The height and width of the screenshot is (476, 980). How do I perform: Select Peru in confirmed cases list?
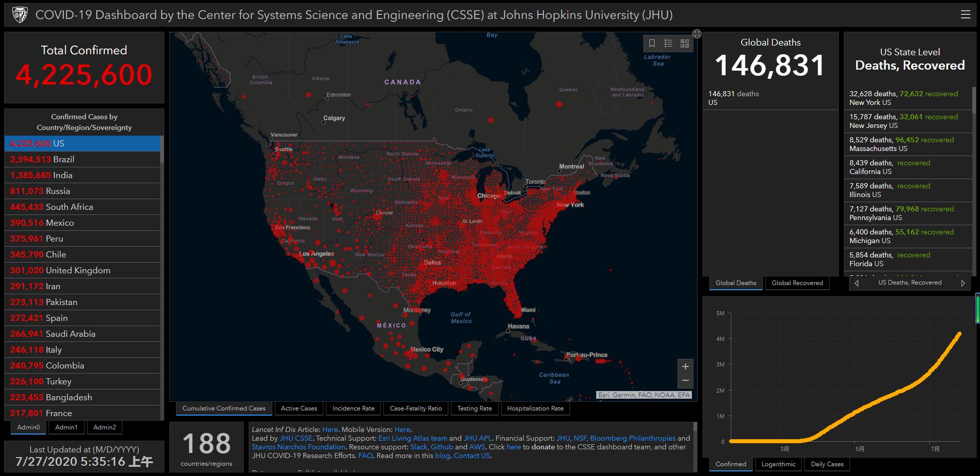point(82,239)
